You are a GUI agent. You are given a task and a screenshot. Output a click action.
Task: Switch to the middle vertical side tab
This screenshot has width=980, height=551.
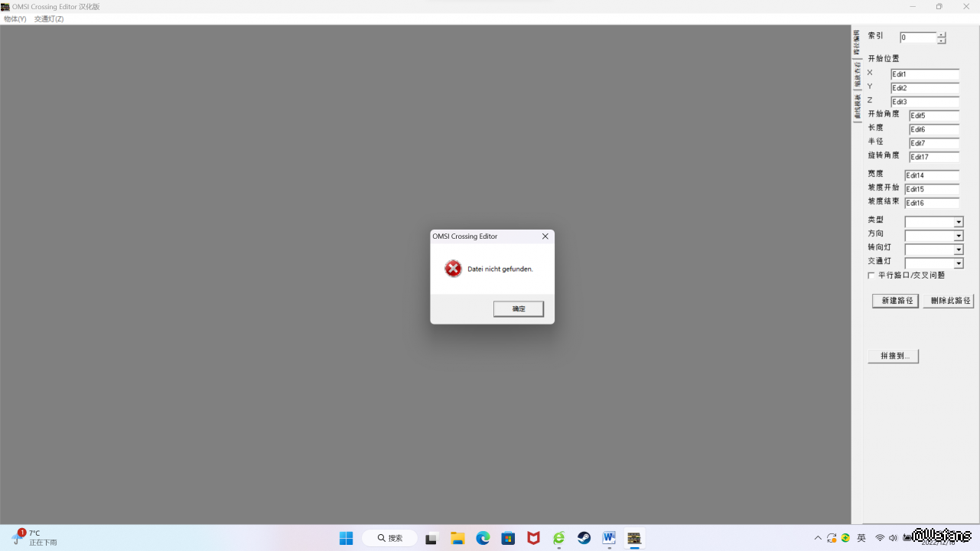(857, 75)
